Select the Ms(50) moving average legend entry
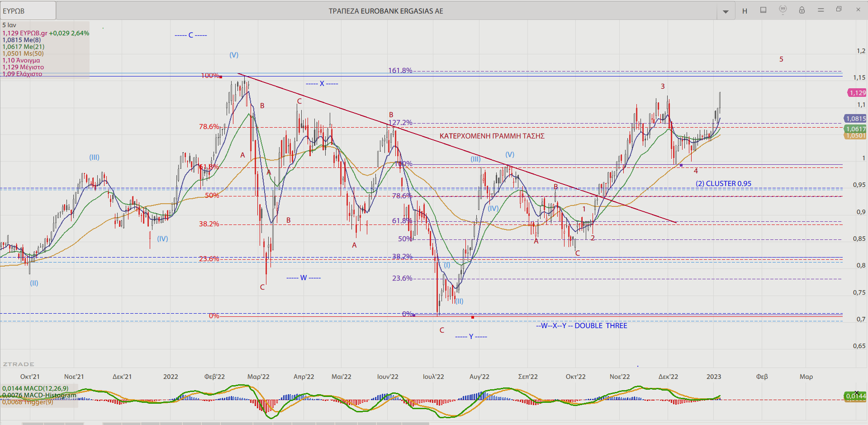The width and height of the screenshot is (868, 425). pos(23,53)
